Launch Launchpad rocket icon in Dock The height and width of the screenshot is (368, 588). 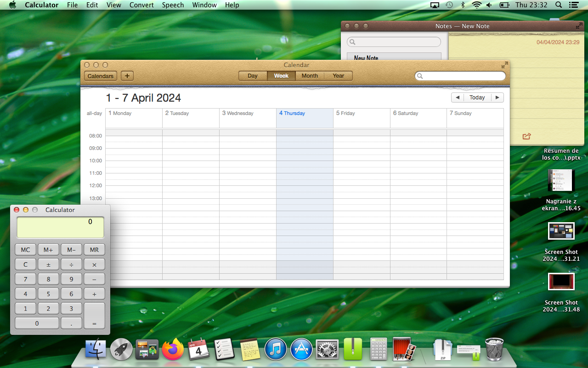tap(121, 350)
